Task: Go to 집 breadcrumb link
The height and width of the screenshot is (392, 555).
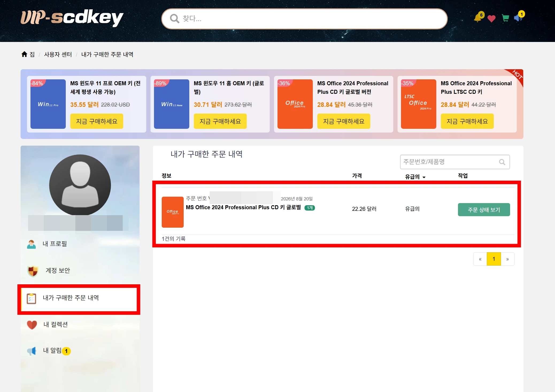Action: (x=32, y=55)
